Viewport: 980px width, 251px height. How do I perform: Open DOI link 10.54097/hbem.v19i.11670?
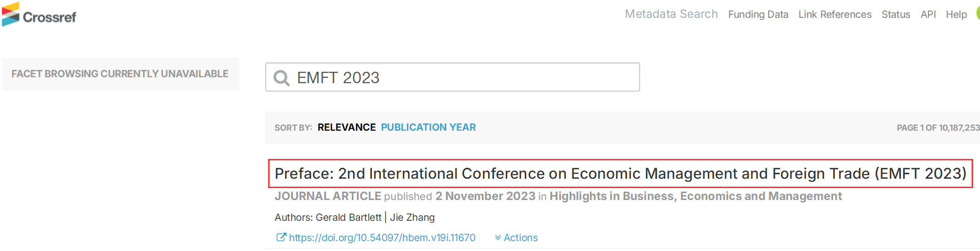[x=382, y=238]
